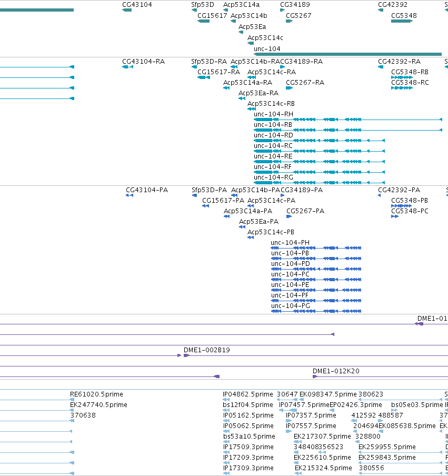
Task: Click the long teal unc-104 gene bar
Action: (x=347, y=54)
